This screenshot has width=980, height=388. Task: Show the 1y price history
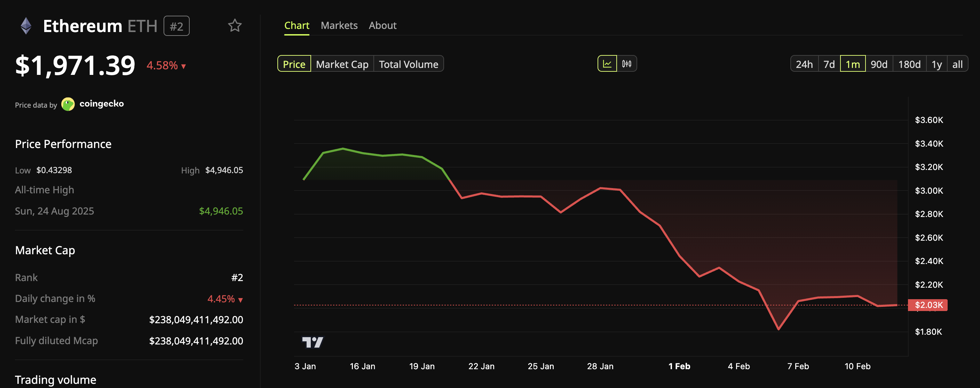936,64
